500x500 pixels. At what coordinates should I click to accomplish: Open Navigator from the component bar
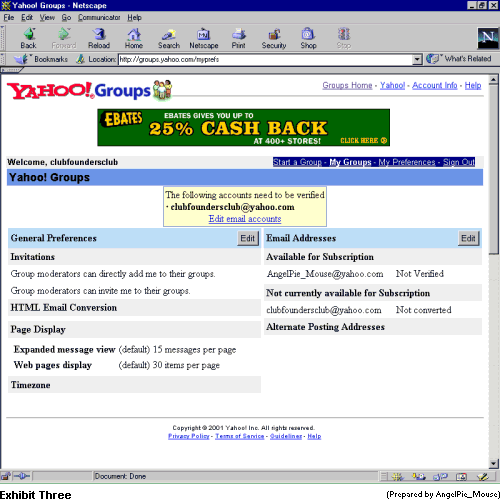397,477
